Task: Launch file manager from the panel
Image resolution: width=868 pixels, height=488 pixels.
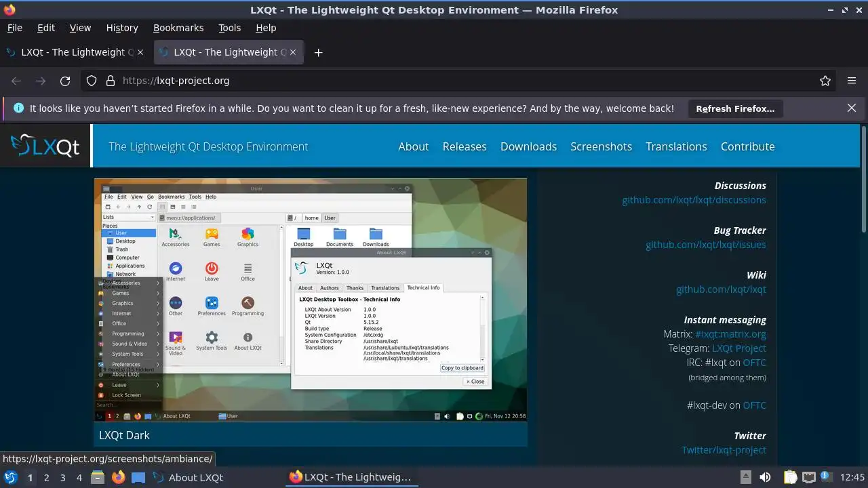Action: point(98,477)
